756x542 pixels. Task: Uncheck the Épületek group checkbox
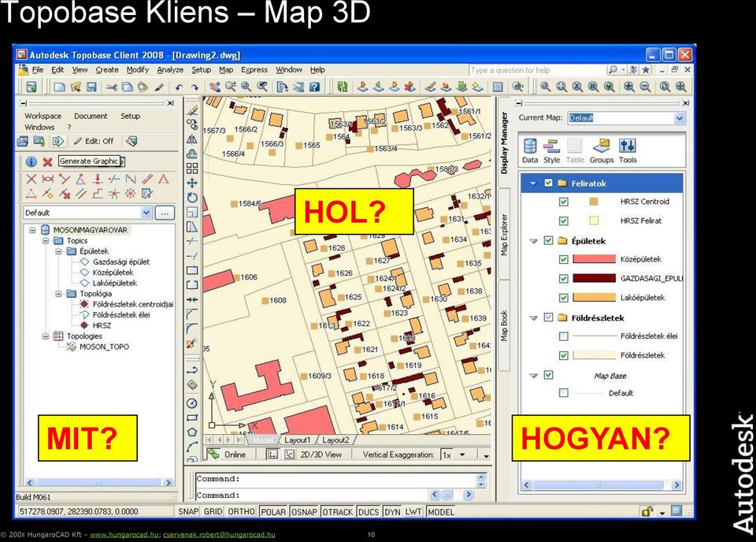(x=548, y=240)
